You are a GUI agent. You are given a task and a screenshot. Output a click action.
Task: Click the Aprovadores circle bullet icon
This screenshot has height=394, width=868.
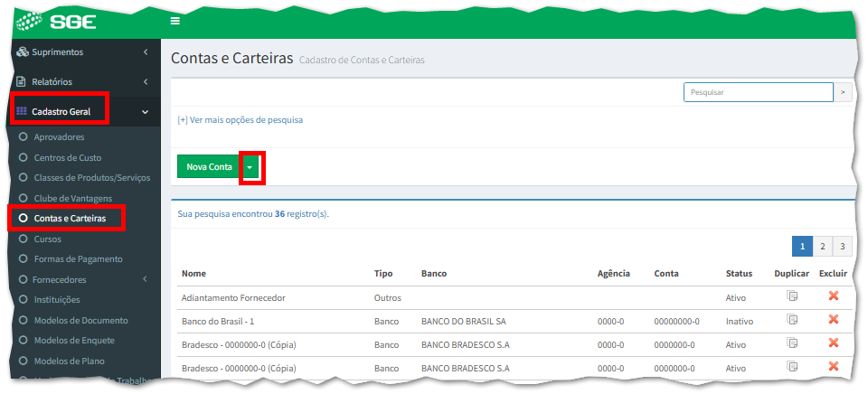(23, 136)
